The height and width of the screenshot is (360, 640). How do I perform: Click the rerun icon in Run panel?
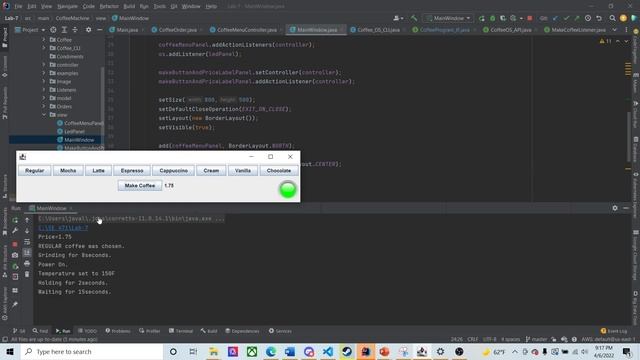(x=15, y=220)
